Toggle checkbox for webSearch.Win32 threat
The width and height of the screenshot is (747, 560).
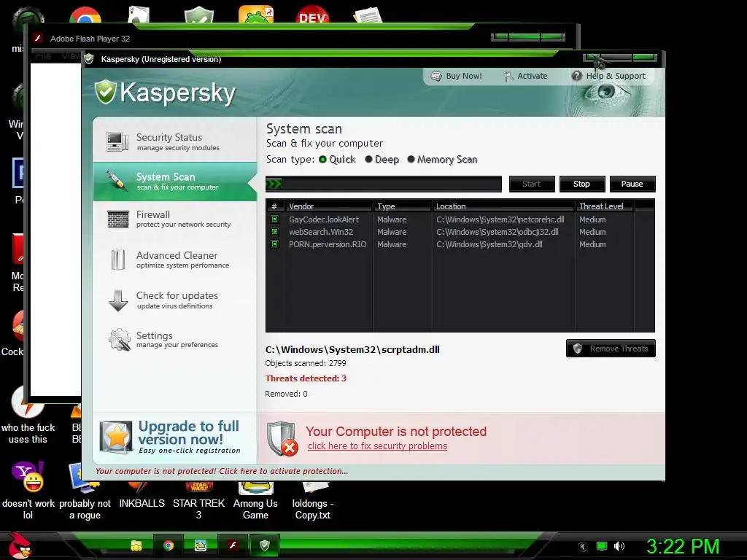pyautogui.click(x=274, y=231)
